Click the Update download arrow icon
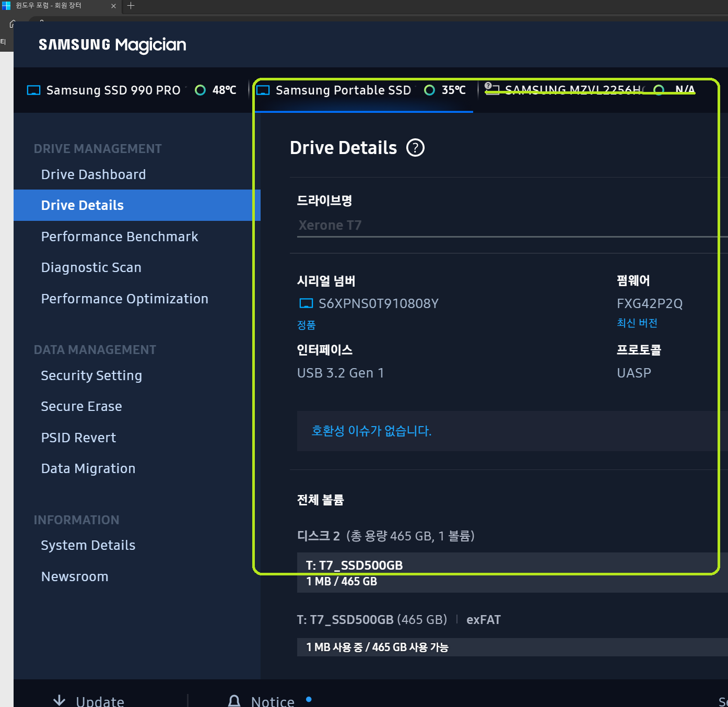Viewport: 728px width, 707px height. pyautogui.click(x=60, y=700)
